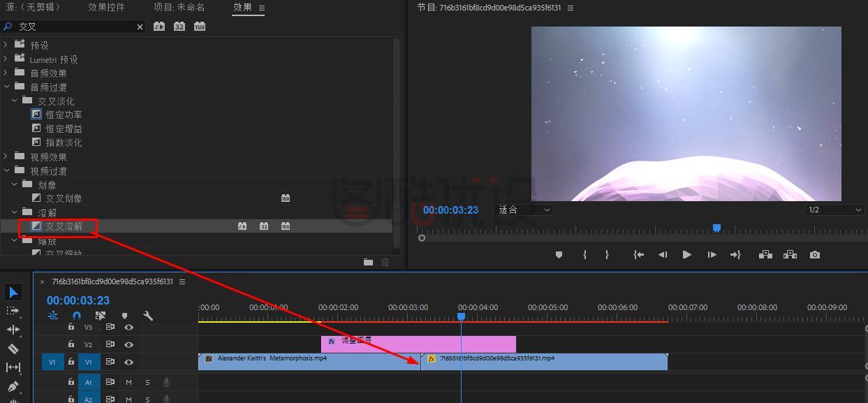Clear the effects search field

point(140,27)
